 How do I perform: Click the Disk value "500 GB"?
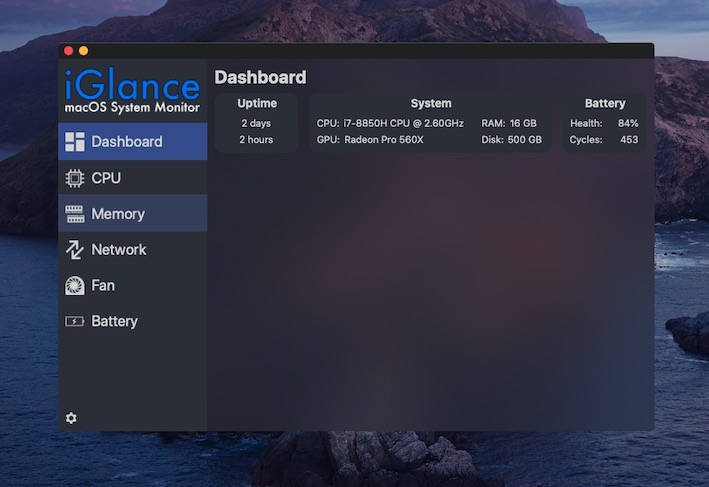click(x=525, y=140)
